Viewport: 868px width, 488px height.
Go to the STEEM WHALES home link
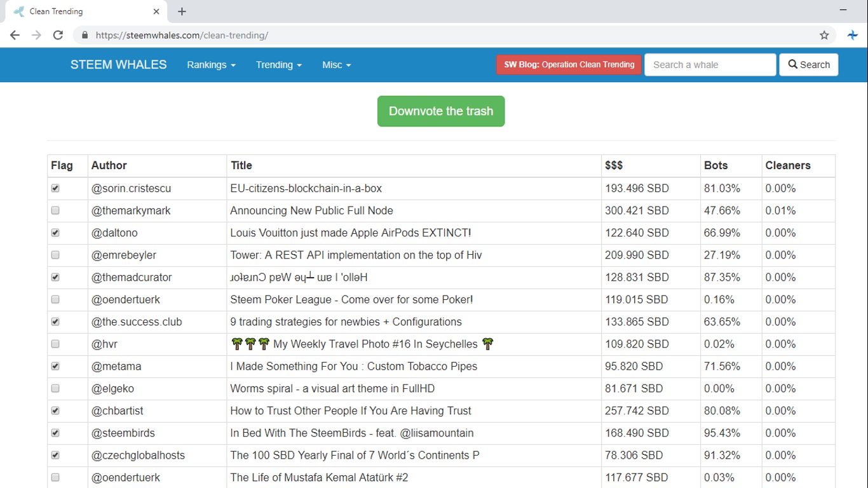coord(119,65)
